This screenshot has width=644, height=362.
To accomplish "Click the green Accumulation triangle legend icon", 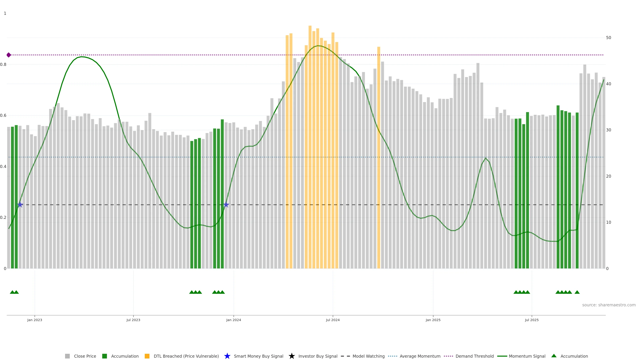I will (554, 356).
